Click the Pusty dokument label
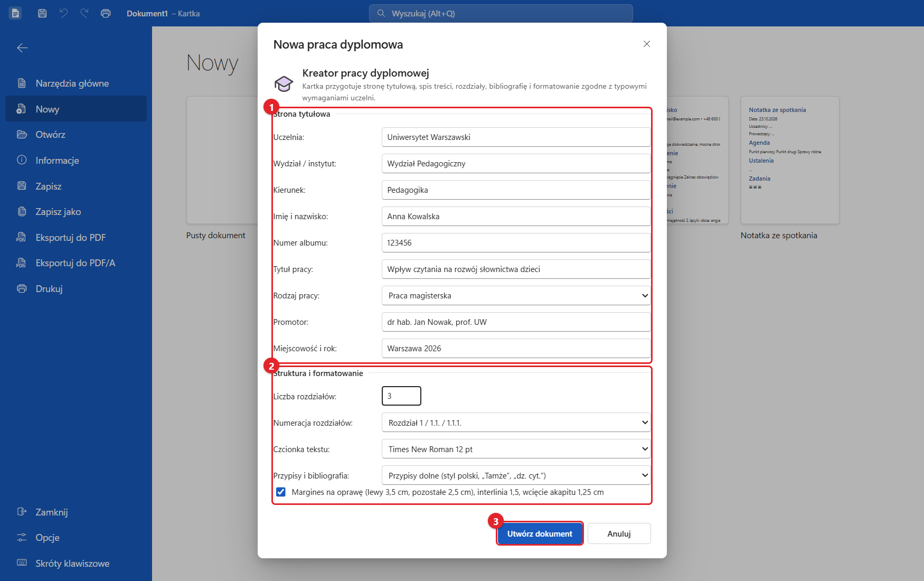This screenshot has height=581, width=924. 215,236
